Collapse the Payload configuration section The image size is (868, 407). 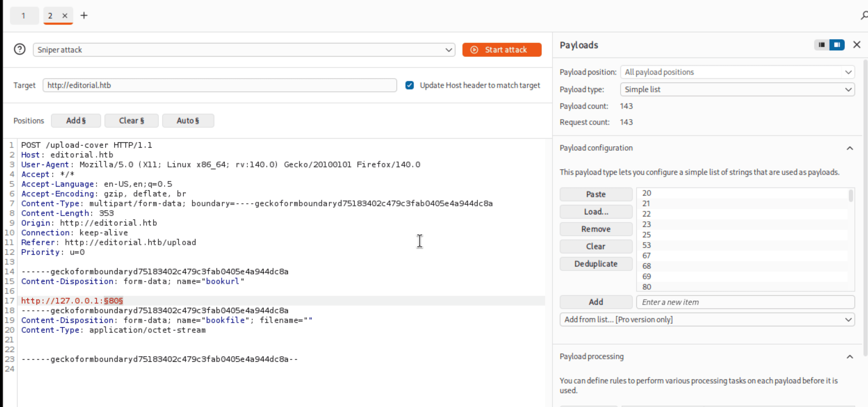[x=850, y=148]
